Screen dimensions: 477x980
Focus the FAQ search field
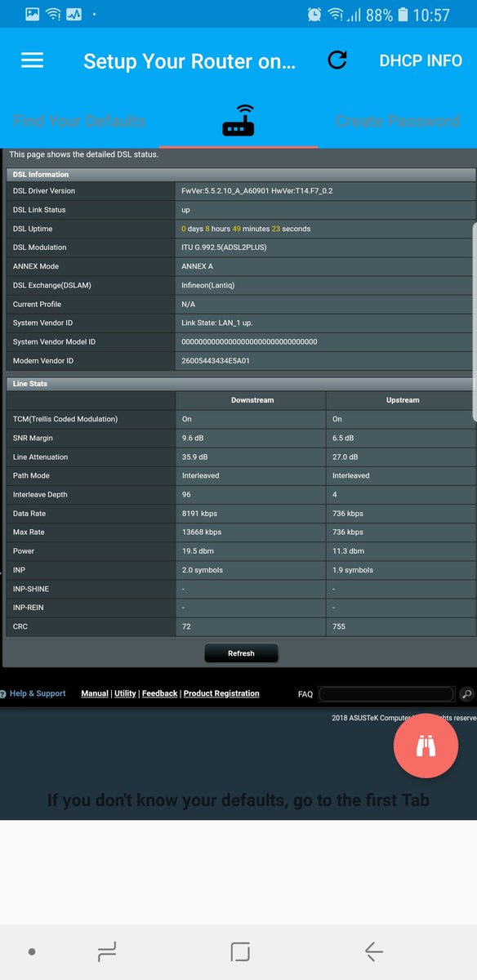[386, 694]
